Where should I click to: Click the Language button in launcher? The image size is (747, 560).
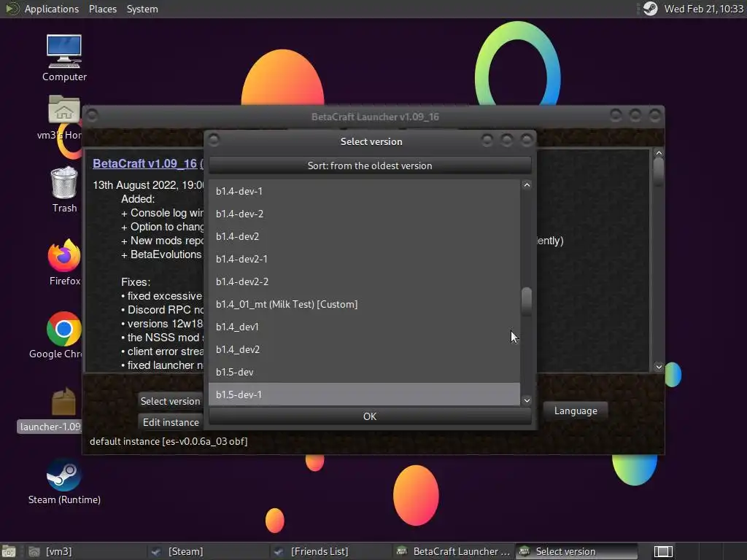576,411
